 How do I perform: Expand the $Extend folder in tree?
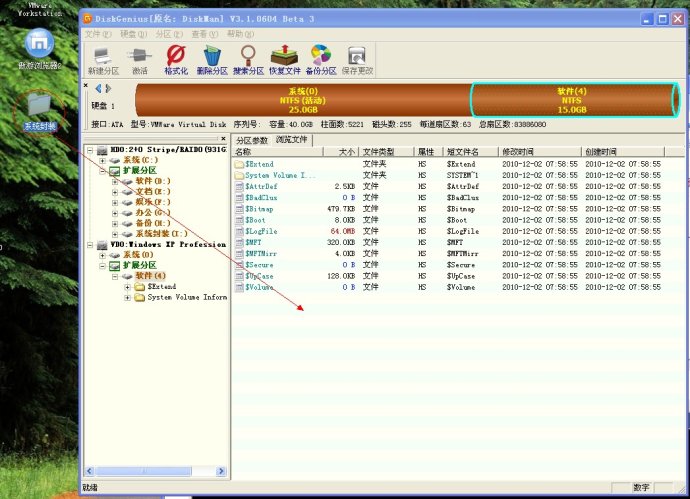127,287
